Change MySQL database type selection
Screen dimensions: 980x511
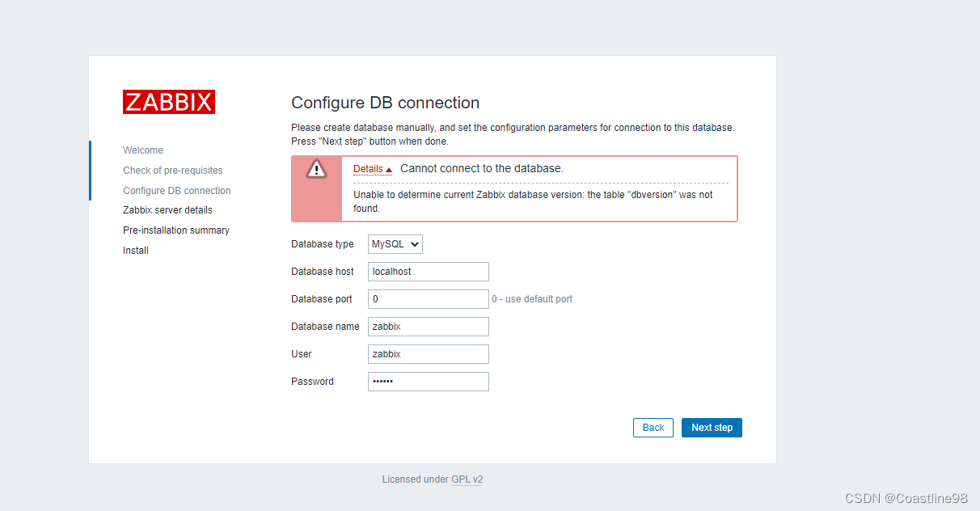[x=395, y=243]
